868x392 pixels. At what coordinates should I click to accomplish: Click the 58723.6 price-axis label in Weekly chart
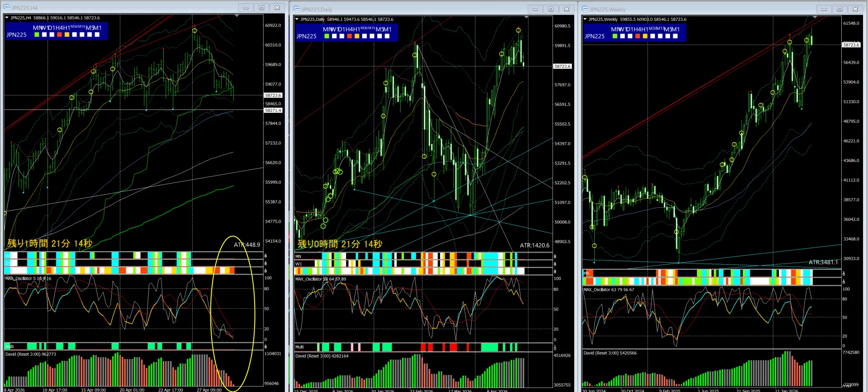pyautogui.click(x=851, y=45)
